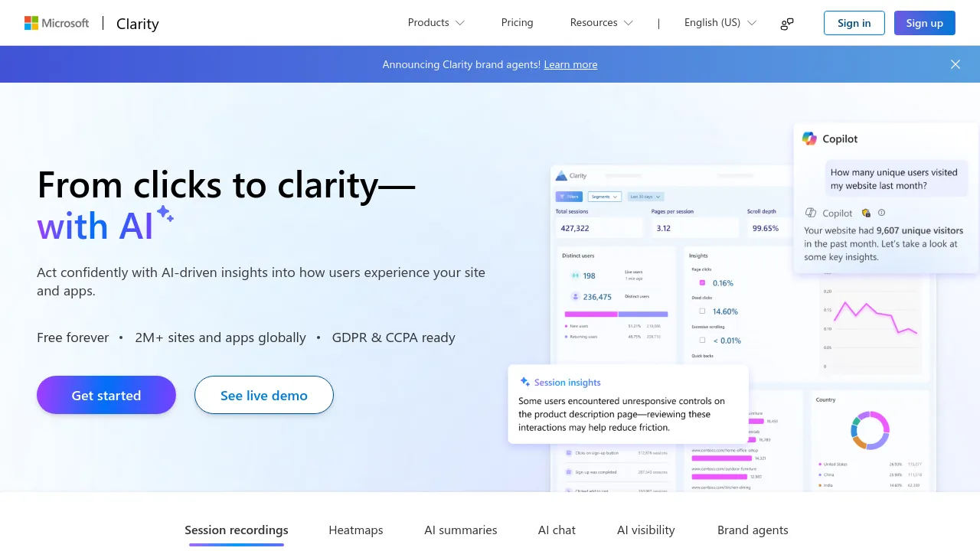Click the Live users icon beside 198
Viewport: 980px width, 551px height.
click(575, 275)
